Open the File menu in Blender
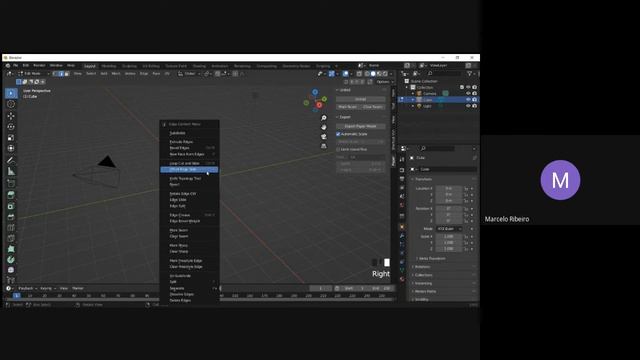Screen dimensions: 640x360 (16, 65)
